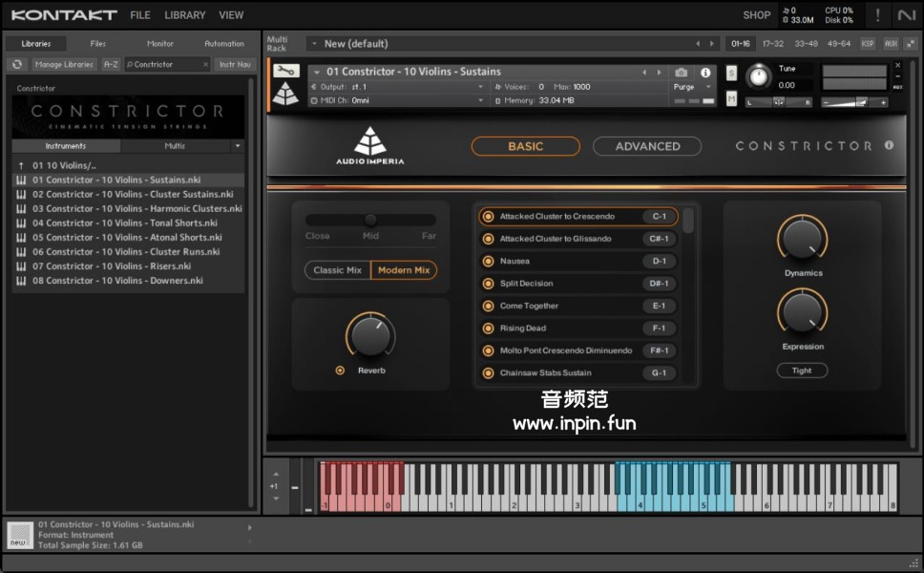This screenshot has height=573, width=924.
Task: Toggle the Reverb power button
Action: tap(340, 371)
